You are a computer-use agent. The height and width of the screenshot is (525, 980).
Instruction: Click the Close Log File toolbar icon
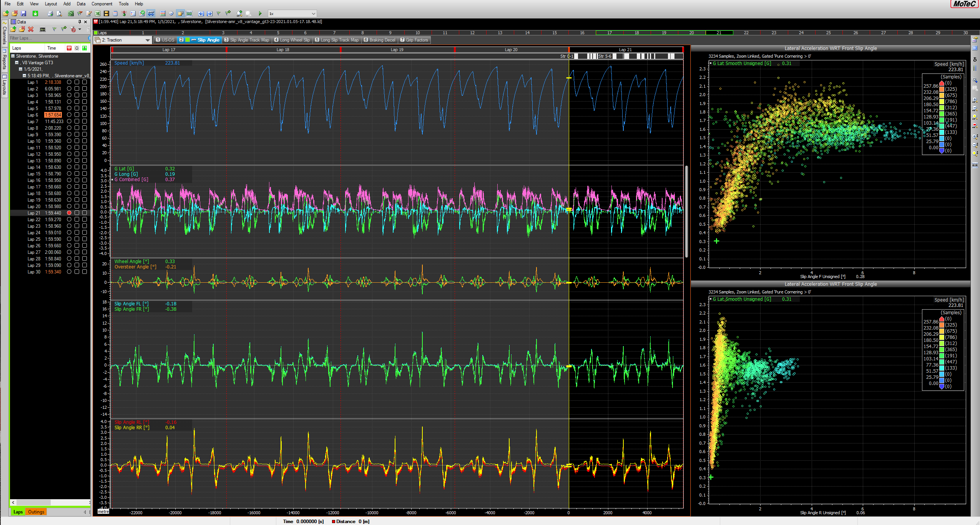pyautogui.click(x=15, y=13)
